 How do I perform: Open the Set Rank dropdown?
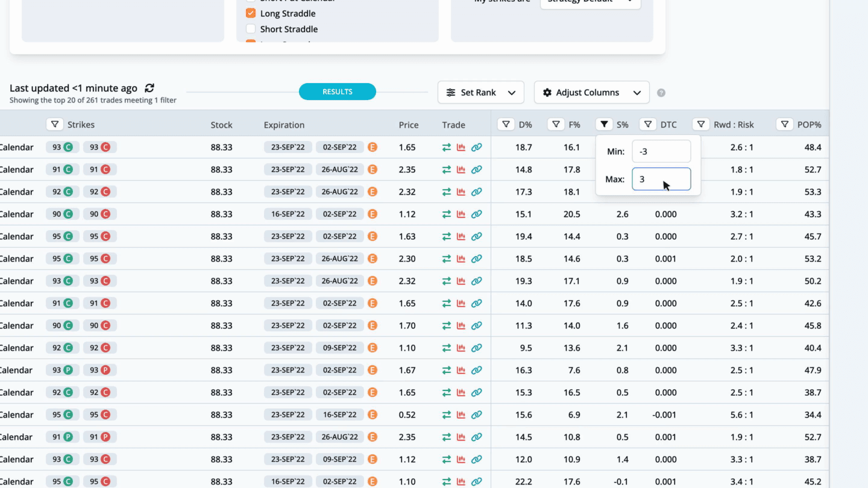481,93
